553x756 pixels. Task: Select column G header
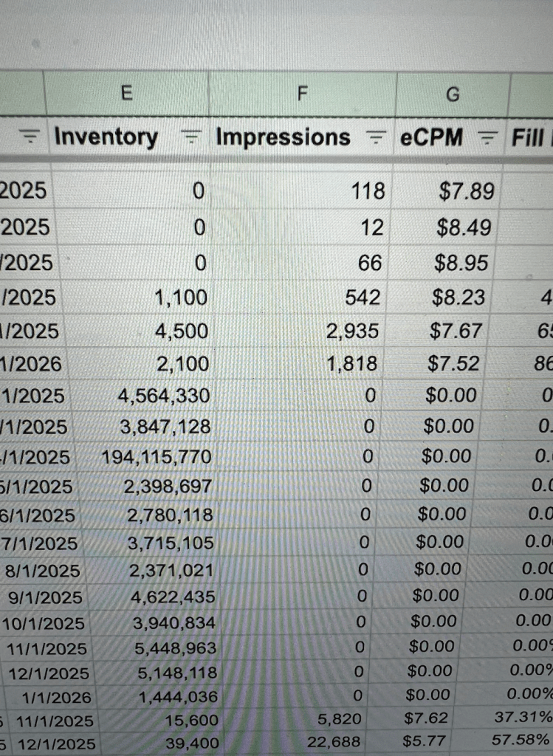(x=453, y=94)
